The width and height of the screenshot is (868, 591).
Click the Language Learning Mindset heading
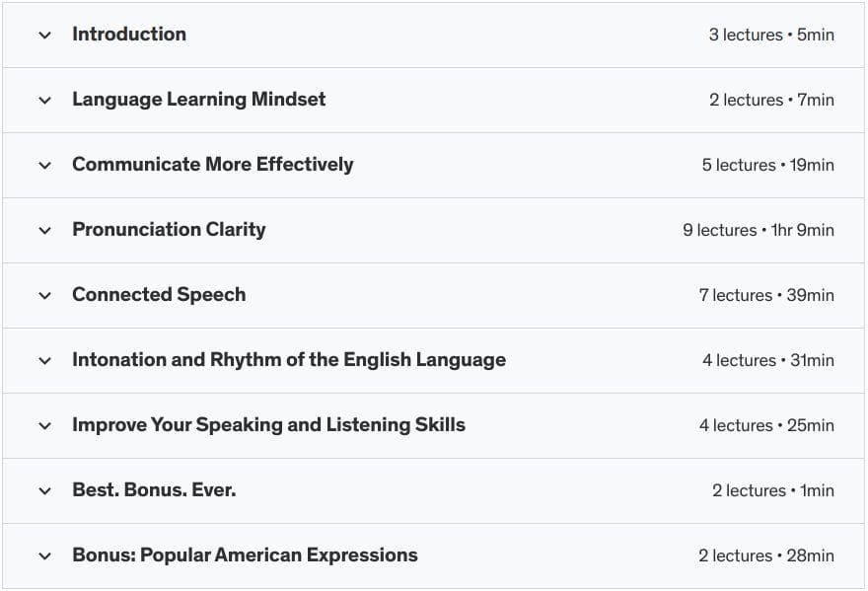pos(197,100)
